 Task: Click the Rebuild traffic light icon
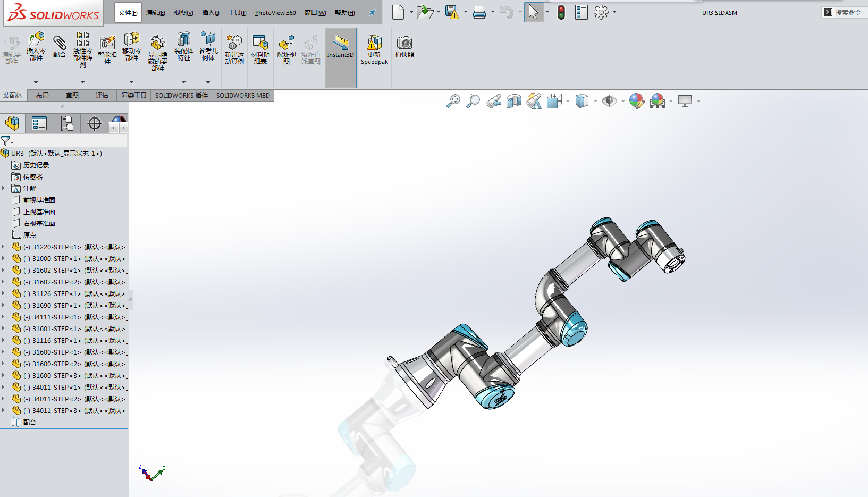click(x=561, y=12)
